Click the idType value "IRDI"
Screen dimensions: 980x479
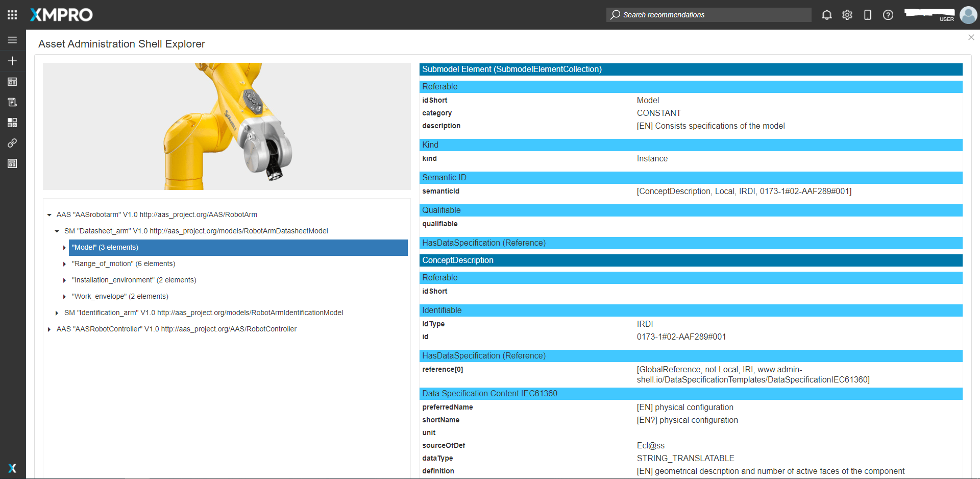[645, 324]
